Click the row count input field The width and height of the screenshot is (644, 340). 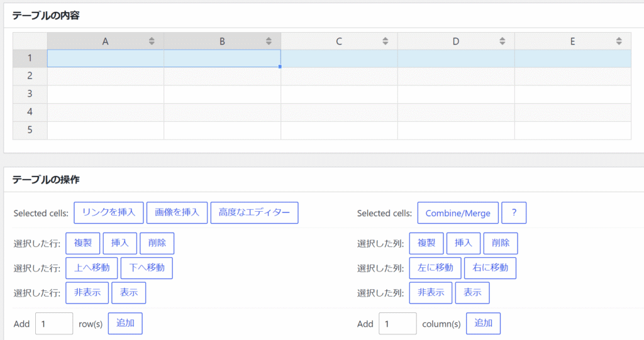coord(54,324)
